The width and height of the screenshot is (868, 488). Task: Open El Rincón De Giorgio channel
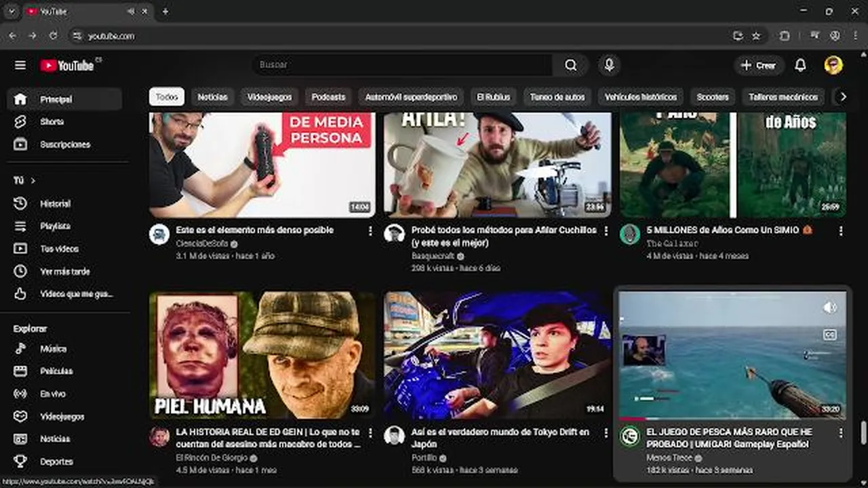[210, 457]
